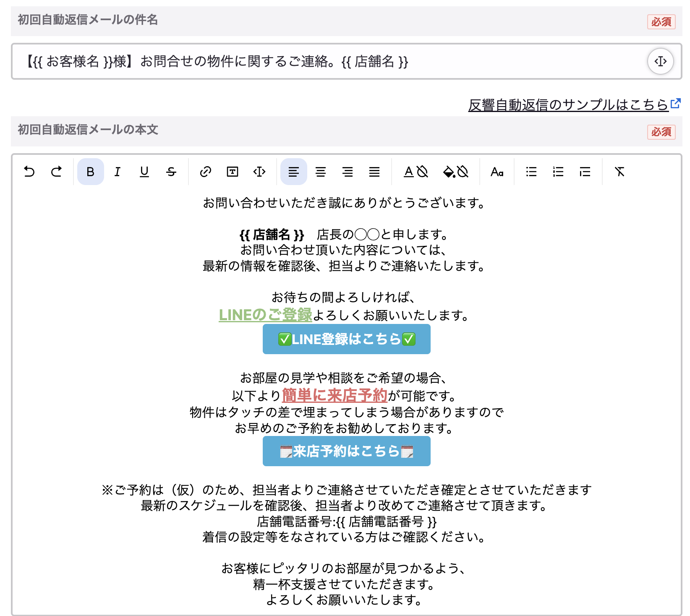Viewport: 690px width, 616px height.
Task: Click the line 精一杯支援させていただきます。
Action: click(345, 584)
